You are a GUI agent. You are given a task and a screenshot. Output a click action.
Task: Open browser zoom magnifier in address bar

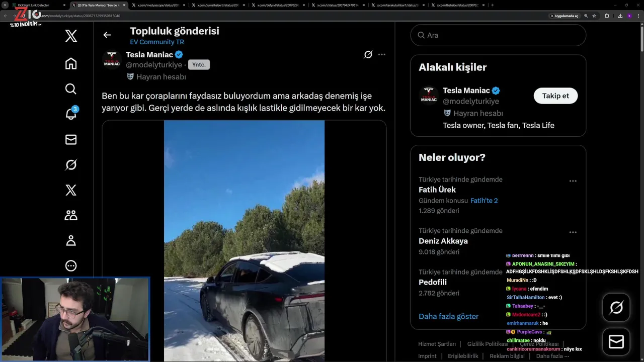(x=586, y=16)
